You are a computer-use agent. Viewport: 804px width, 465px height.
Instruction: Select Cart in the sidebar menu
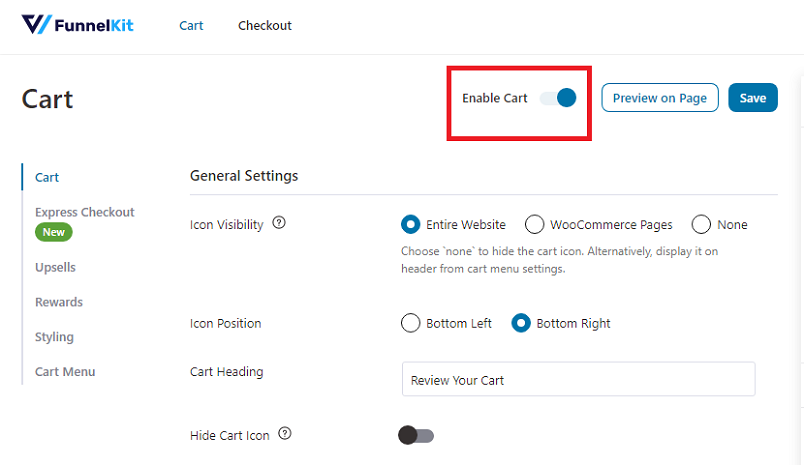(47, 177)
